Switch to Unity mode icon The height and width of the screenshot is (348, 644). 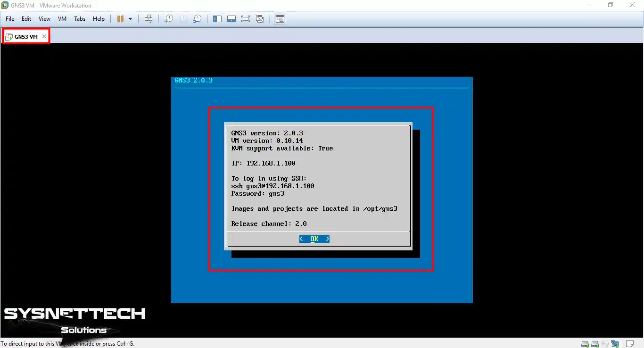click(x=260, y=19)
